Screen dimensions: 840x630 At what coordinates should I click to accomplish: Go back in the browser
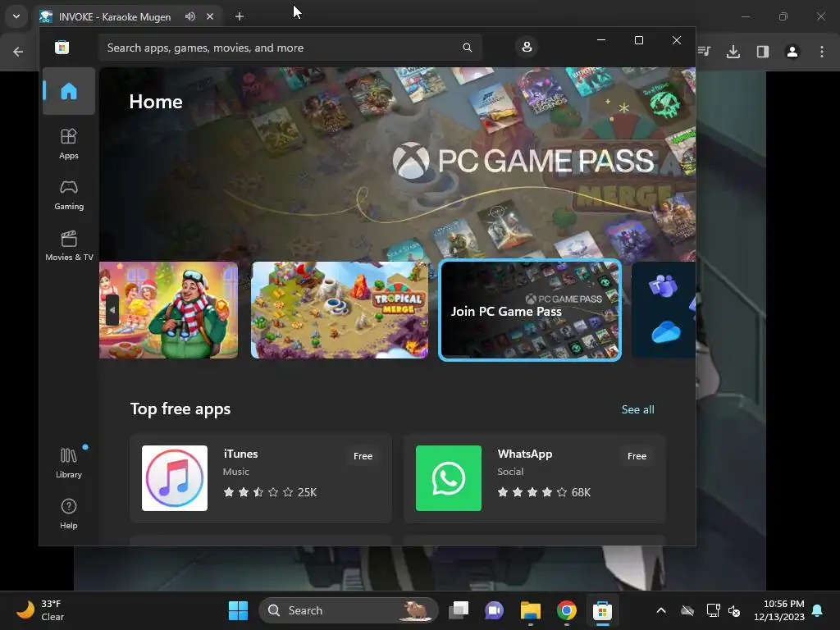tap(18, 52)
